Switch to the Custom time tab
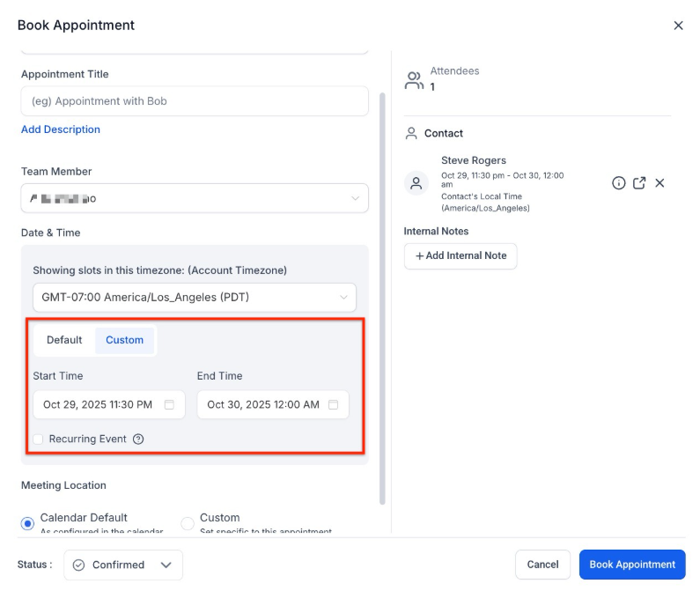Viewport: 700px width, 591px height. click(124, 340)
